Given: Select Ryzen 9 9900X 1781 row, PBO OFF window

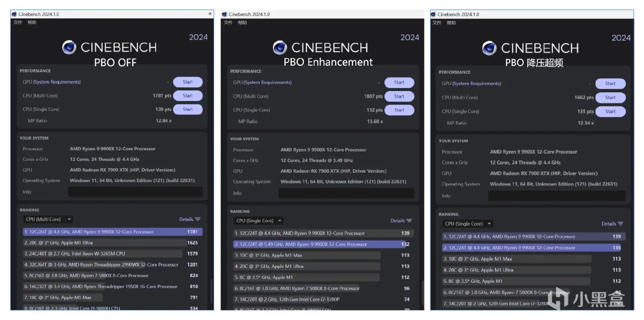Looking at the screenshot, I should pos(113,232).
